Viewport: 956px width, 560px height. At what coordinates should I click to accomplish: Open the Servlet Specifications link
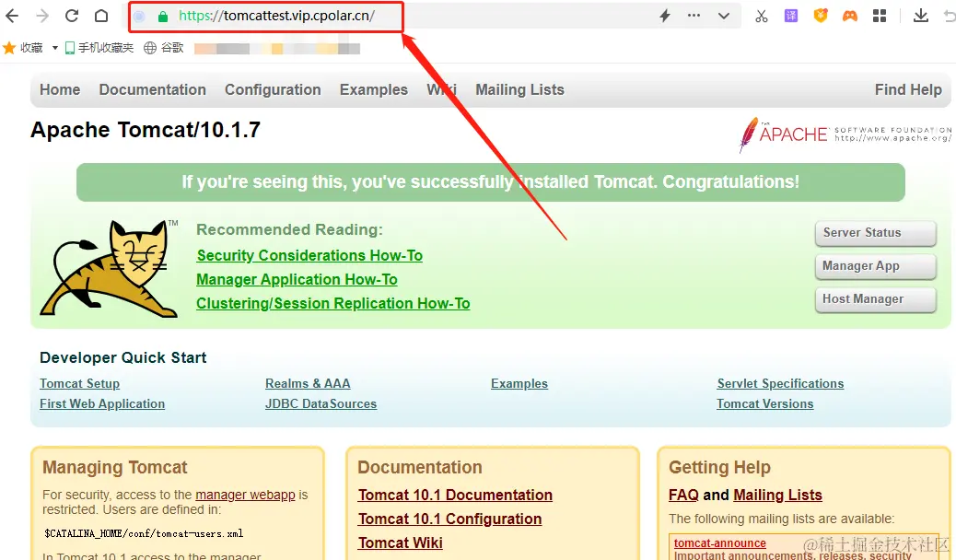click(x=780, y=384)
